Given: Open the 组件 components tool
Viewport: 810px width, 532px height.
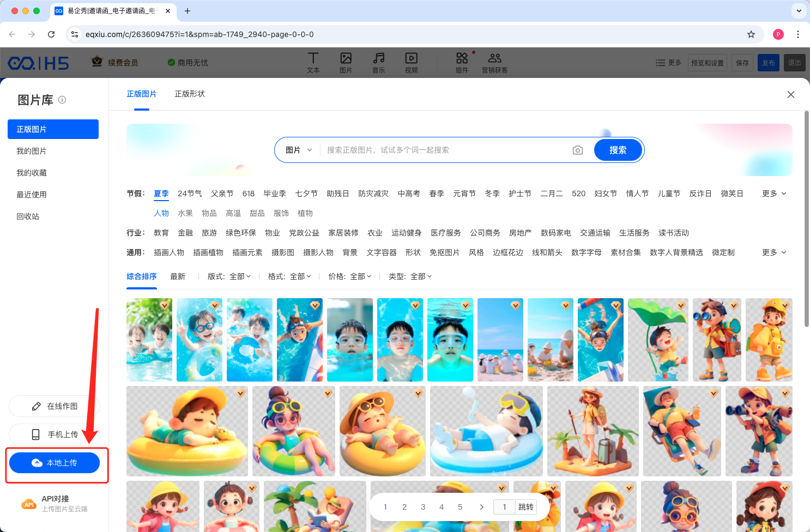Looking at the screenshot, I should pos(462,63).
